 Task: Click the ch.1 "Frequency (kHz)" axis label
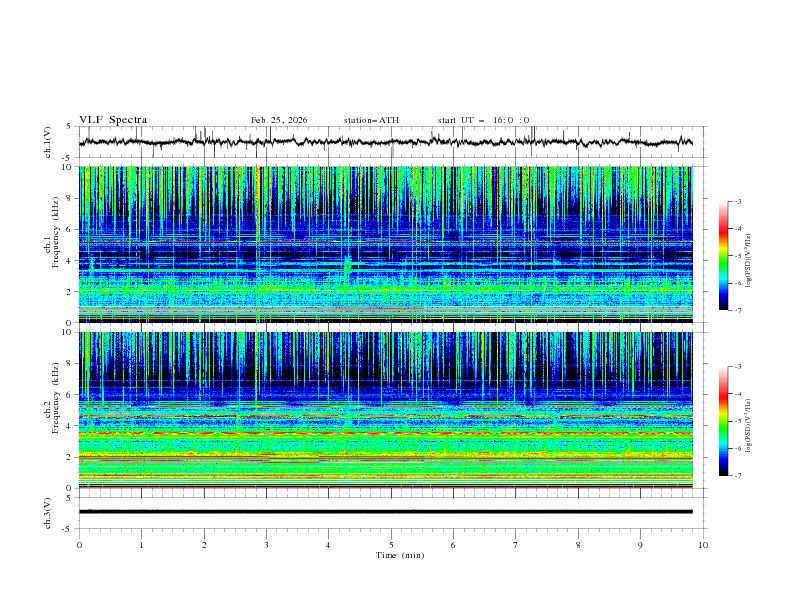coord(55,231)
